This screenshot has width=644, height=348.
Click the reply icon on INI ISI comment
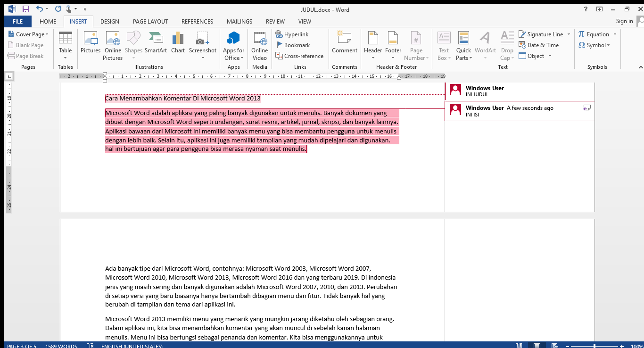[x=587, y=108]
